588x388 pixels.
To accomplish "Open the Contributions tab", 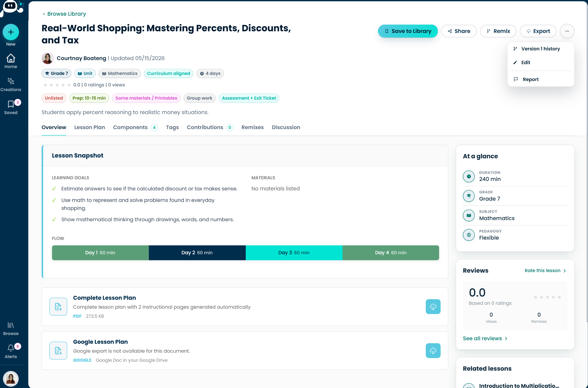I will coord(210,127).
